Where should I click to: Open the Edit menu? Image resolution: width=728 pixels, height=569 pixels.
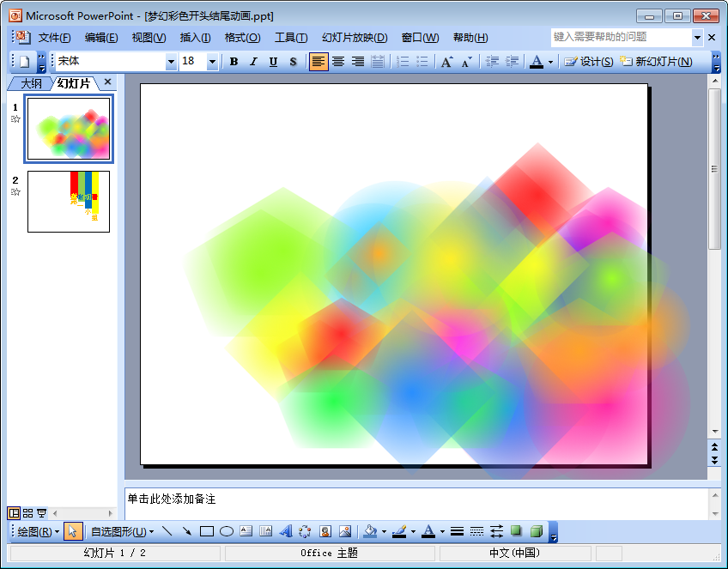pos(101,38)
